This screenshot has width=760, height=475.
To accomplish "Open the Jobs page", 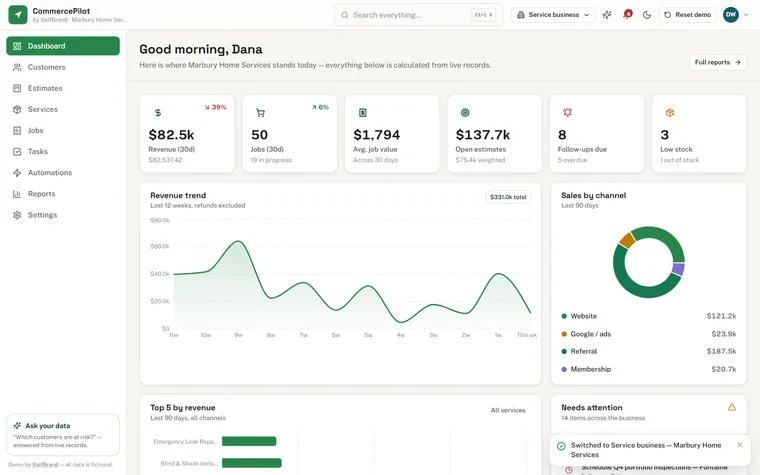I will tap(63, 130).
